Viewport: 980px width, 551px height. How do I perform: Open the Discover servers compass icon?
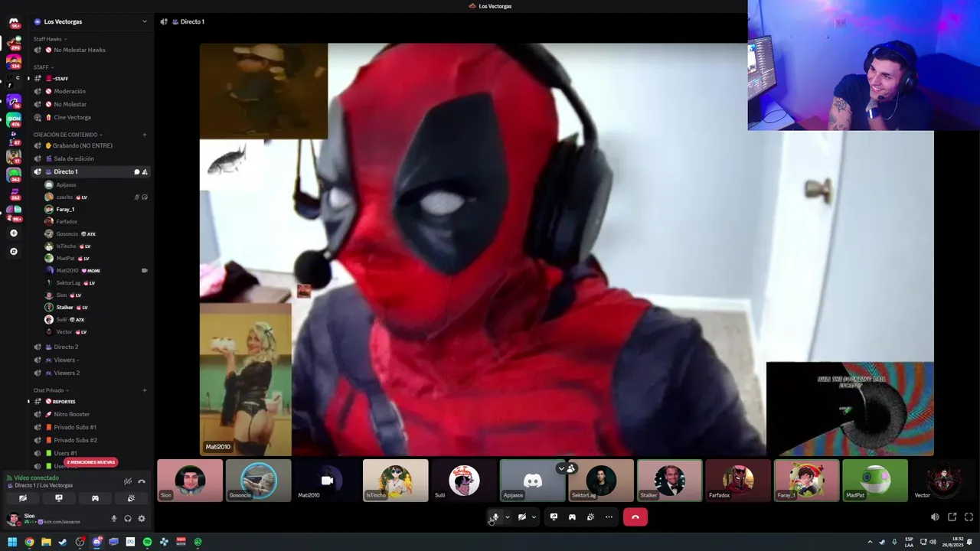[x=13, y=251]
